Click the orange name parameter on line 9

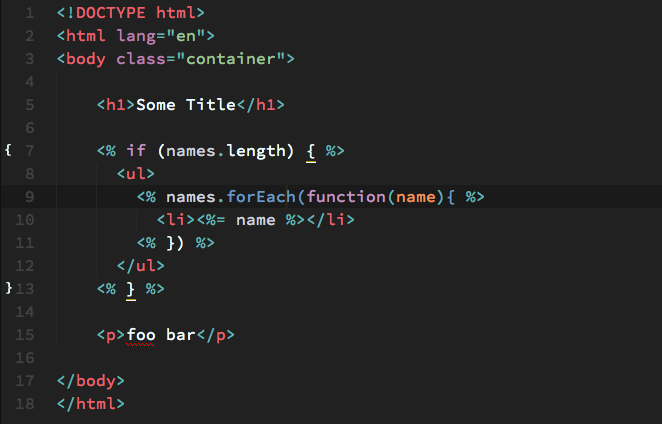coord(416,197)
